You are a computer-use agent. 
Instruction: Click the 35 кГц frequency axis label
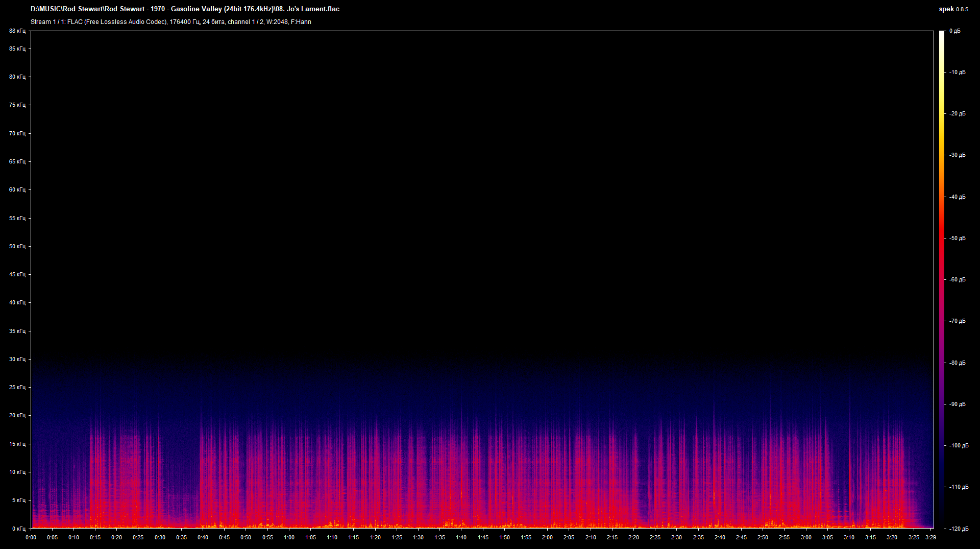(17, 331)
